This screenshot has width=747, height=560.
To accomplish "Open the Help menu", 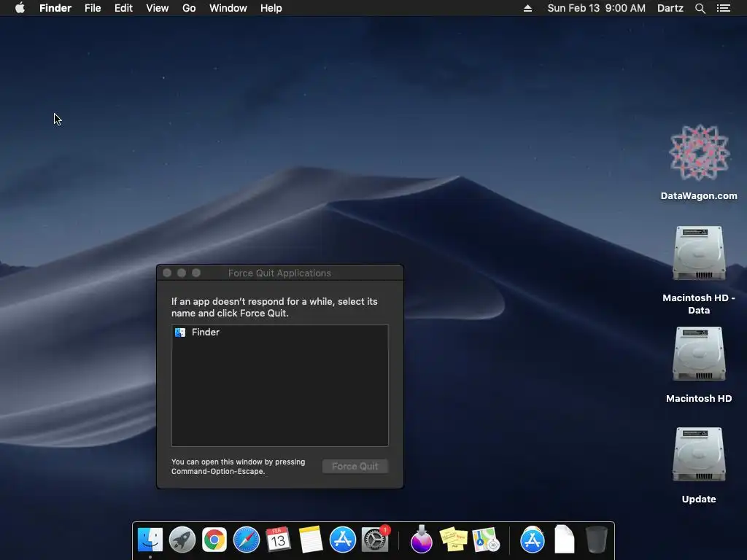I will (x=271, y=8).
